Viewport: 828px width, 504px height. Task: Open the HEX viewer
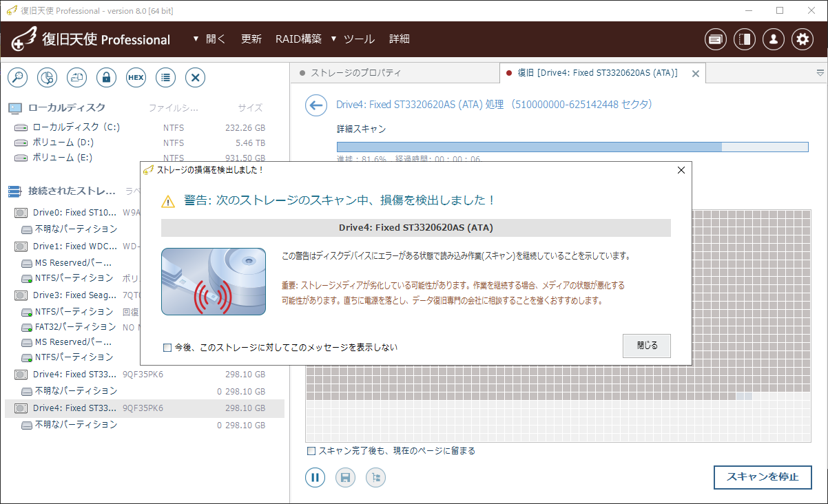136,78
